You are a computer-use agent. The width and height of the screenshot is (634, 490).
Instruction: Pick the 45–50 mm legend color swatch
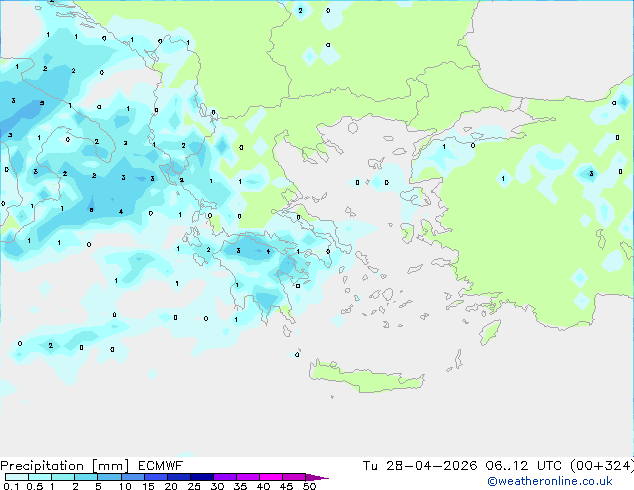click(294, 477)
